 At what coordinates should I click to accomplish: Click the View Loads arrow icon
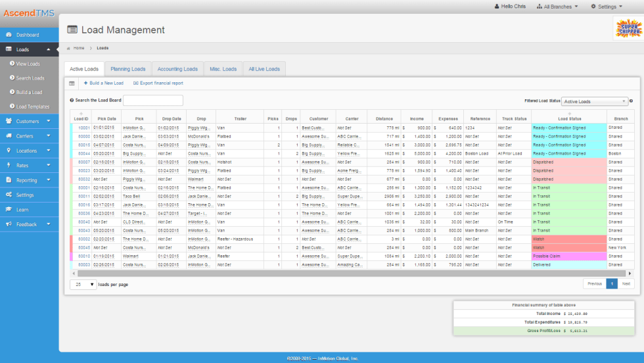pos(12,64)
